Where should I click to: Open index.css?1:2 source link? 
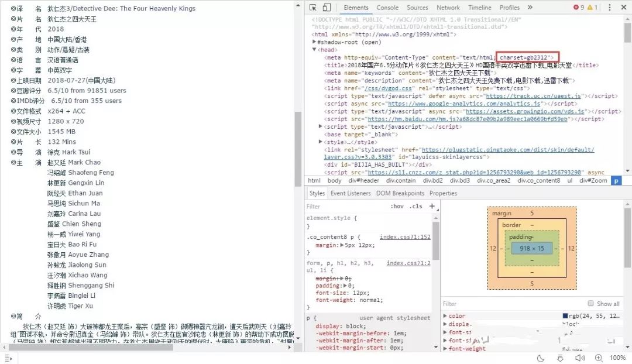click(408, 263)
